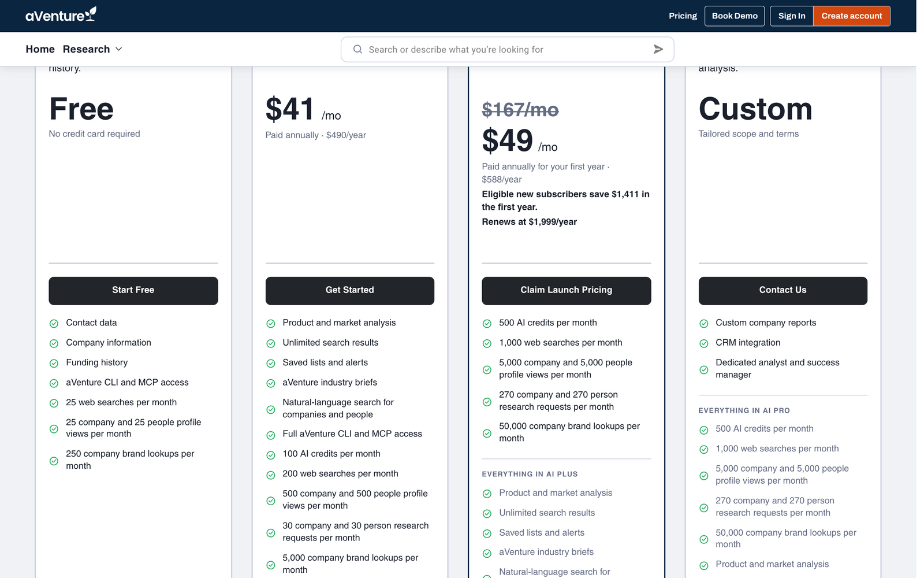Click the 'EVERYTHING IN AI PRO' heading
The width and height of the screenshot is (924, 578).
[x=744, y=410]
